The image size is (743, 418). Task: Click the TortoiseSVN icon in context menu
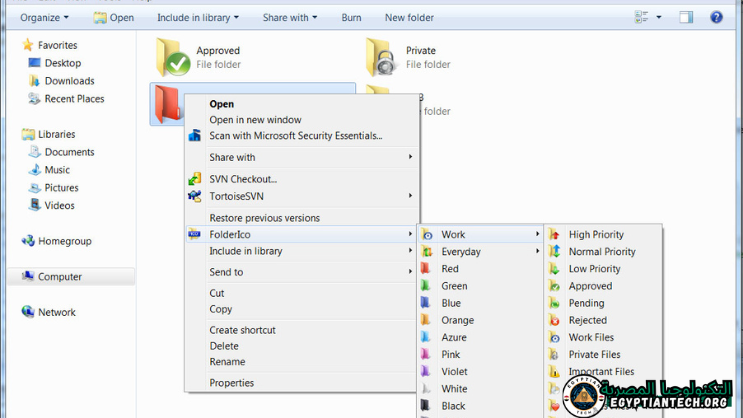click(x=195, y=196)
